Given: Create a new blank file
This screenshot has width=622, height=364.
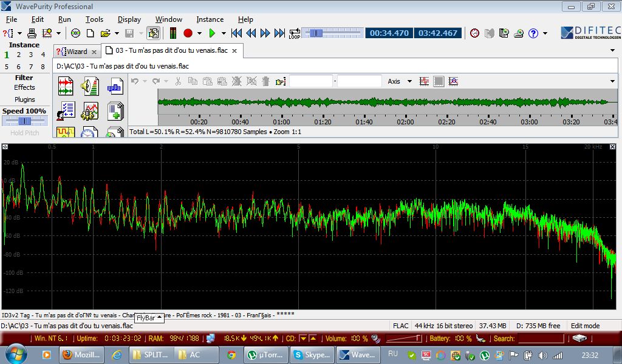Looking at the screenshot, I should (90, 33).
